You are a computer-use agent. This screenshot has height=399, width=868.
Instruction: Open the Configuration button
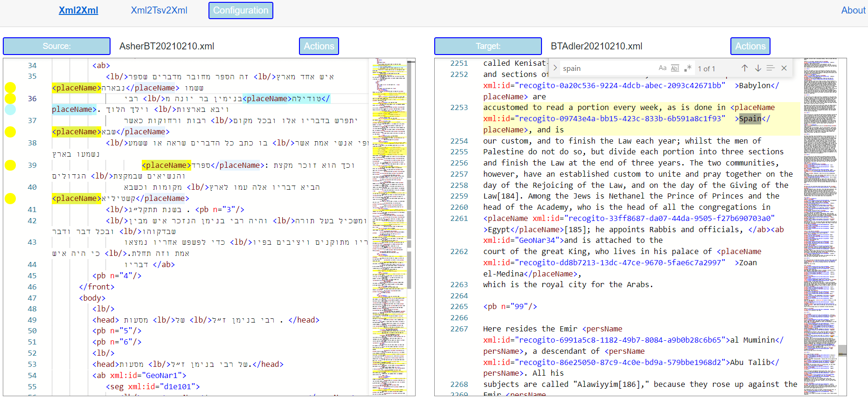point(241,10)
